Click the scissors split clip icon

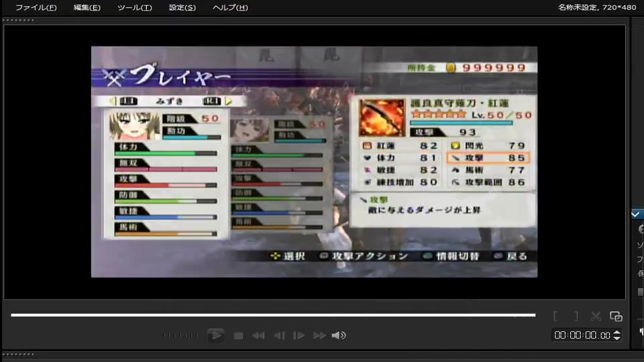pyautogui.click(x=596, y=316)
